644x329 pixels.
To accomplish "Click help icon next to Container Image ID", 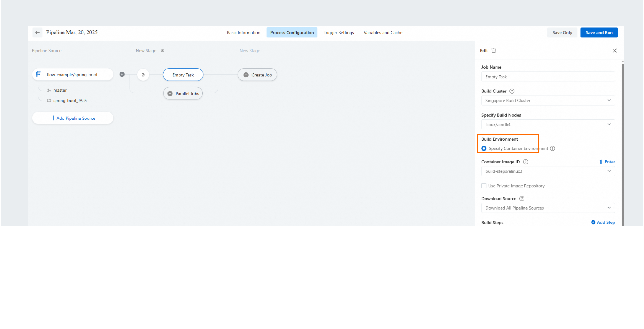I will (526, 162).
